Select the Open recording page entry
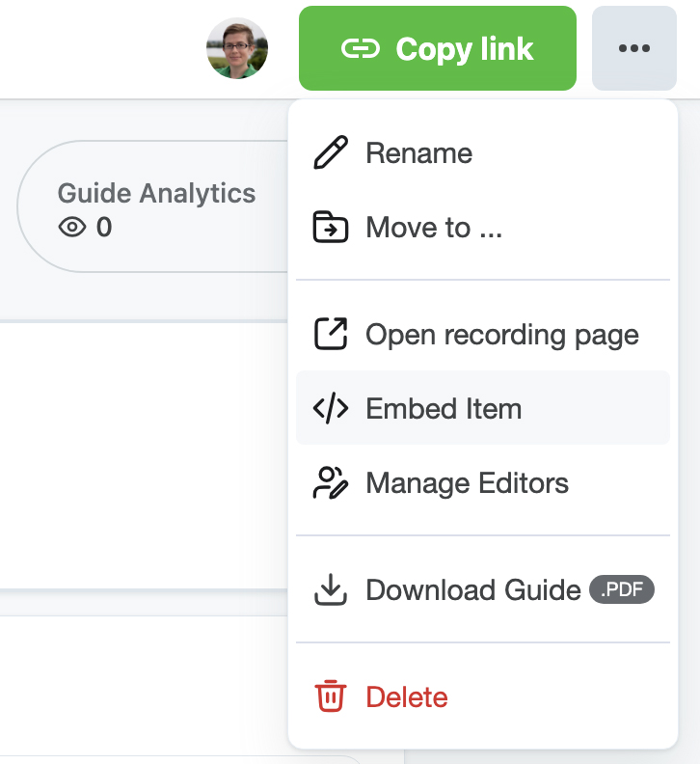Image resolution: width=700 pixels, height=764 pixels. 501,335
